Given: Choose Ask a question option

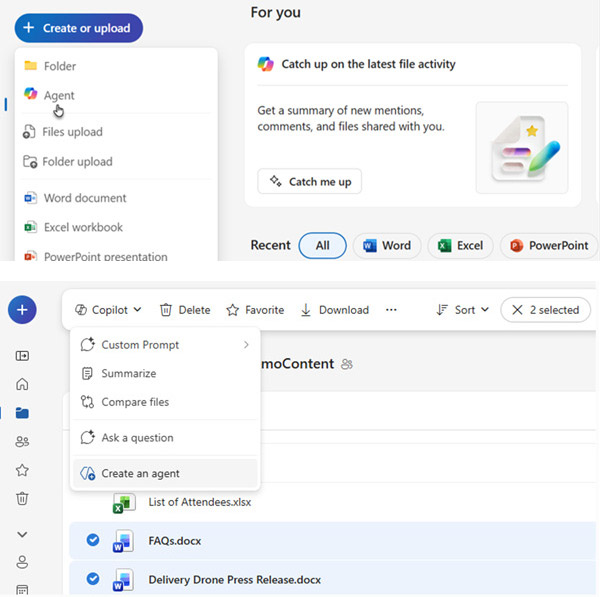Looking at the screenshot, I should [165, 438].
